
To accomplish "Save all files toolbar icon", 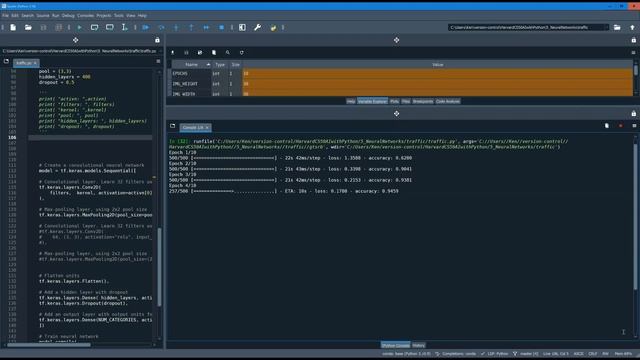I will coord(58,27).
